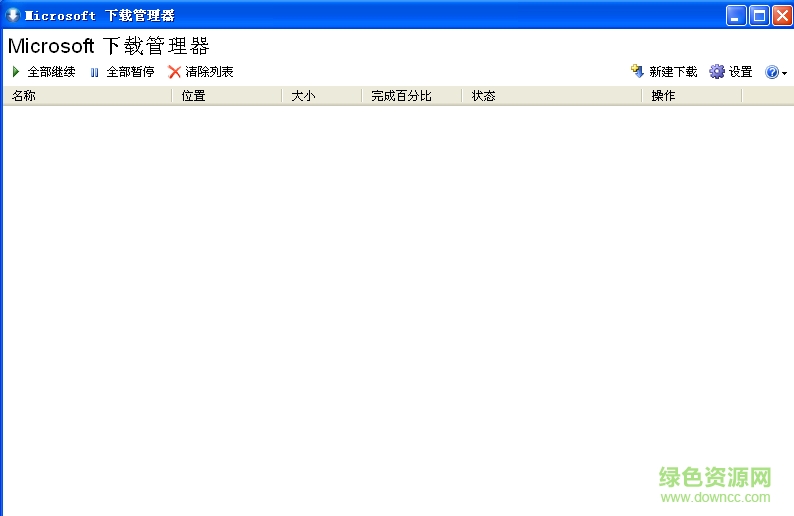Sort by the 大小 column header
Image resolution: width=794 pixels, height=516 pixels.
(322, 96)
